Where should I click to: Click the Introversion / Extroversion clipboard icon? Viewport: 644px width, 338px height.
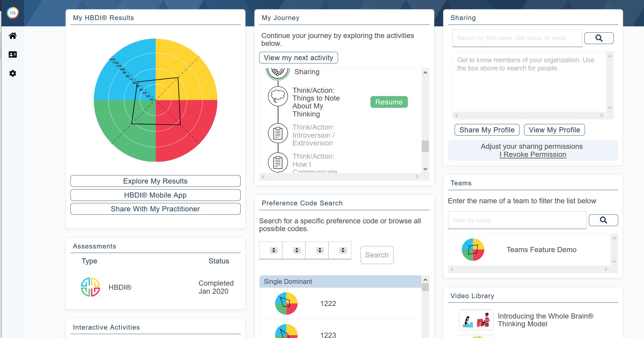pyautogui.click(x=278, y=133)
